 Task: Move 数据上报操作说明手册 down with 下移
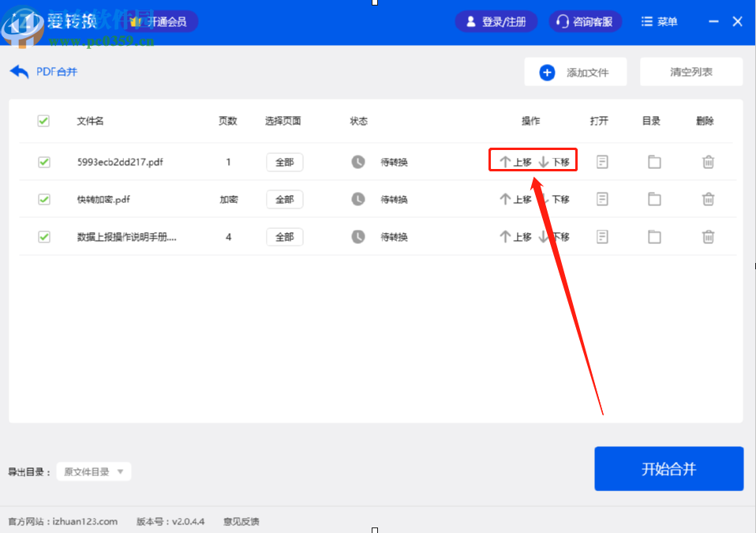[x=554, y=237]
